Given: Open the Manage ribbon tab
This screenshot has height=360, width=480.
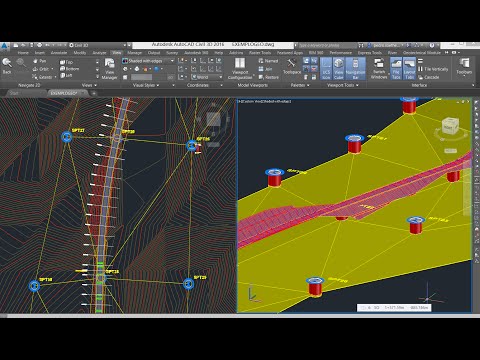Looking at the screenshot, I should pyautogui.click(x=134, y=53).
